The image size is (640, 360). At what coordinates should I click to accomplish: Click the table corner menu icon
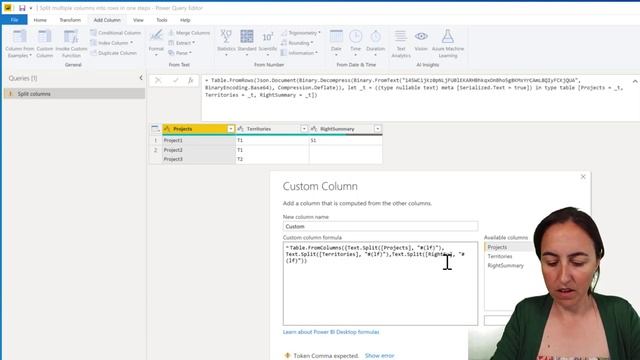(156, 129)
